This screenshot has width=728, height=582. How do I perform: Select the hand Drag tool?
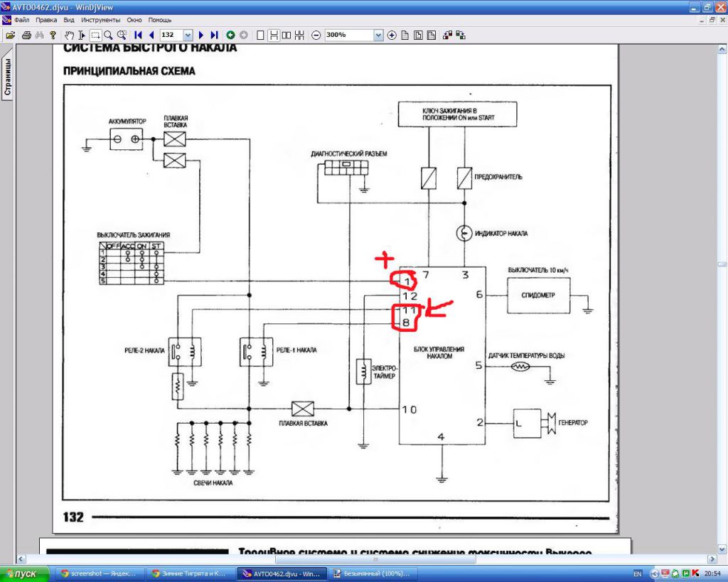[x=69, y=35]
